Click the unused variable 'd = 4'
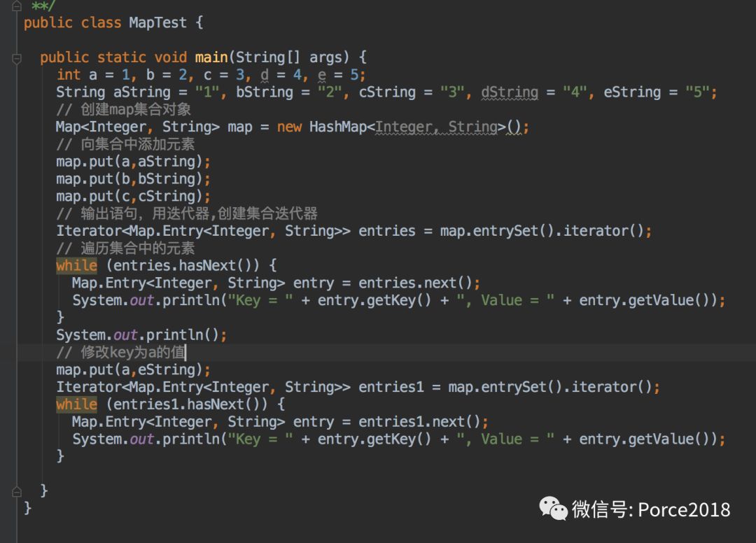This screenshot has width=756, height=543. point(281,75)
